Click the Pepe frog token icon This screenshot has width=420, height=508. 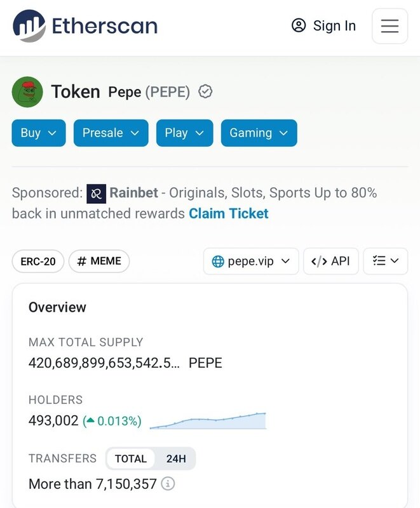click(x=27, y=92)
